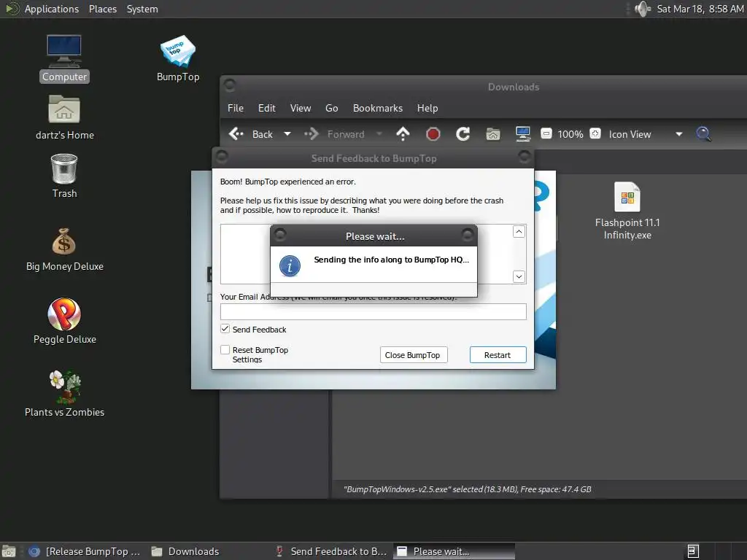Open the volume control in top panel
Screen dimensions: 747x560
coord(642,9)
